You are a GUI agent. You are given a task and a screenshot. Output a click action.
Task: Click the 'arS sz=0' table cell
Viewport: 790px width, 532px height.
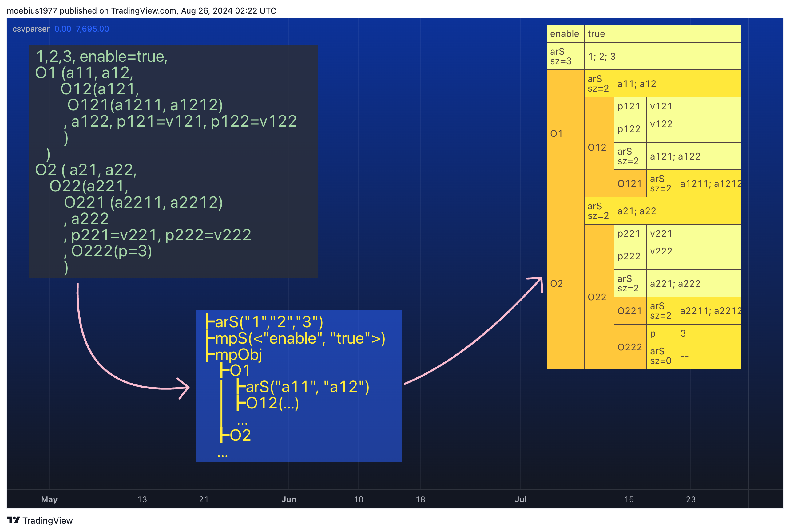click(x=662, y=356)
